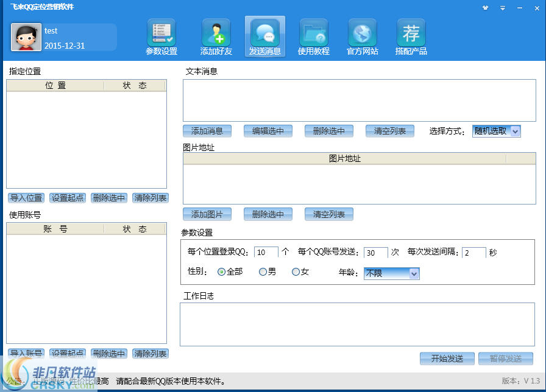Click 导入位置 button

click(26, 198)
